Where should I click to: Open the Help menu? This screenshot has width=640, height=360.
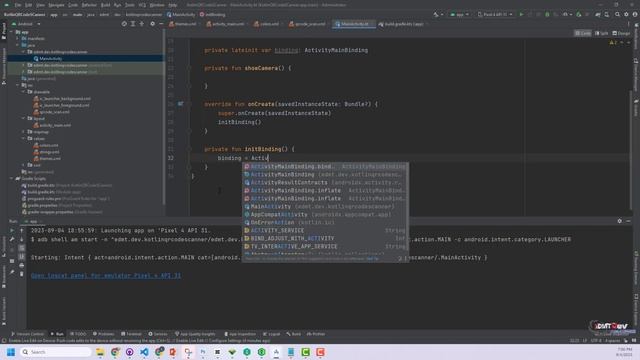coord(173,5)
